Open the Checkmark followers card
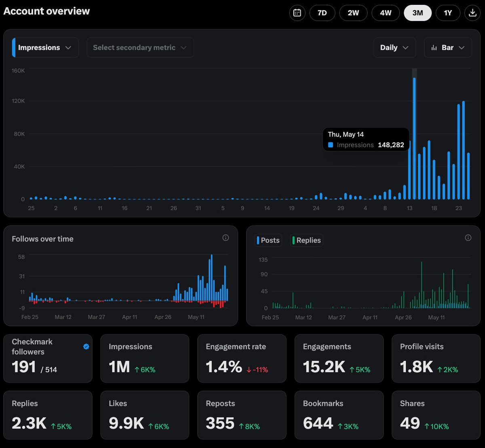The image size is (485, 448). click(x=48, y=358)
